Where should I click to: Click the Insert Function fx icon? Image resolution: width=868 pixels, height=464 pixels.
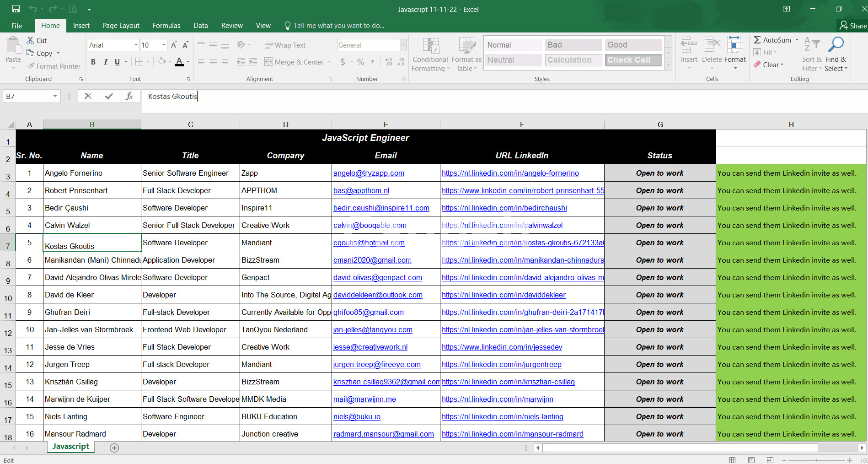pyautogui.click(x=129, y=96)
